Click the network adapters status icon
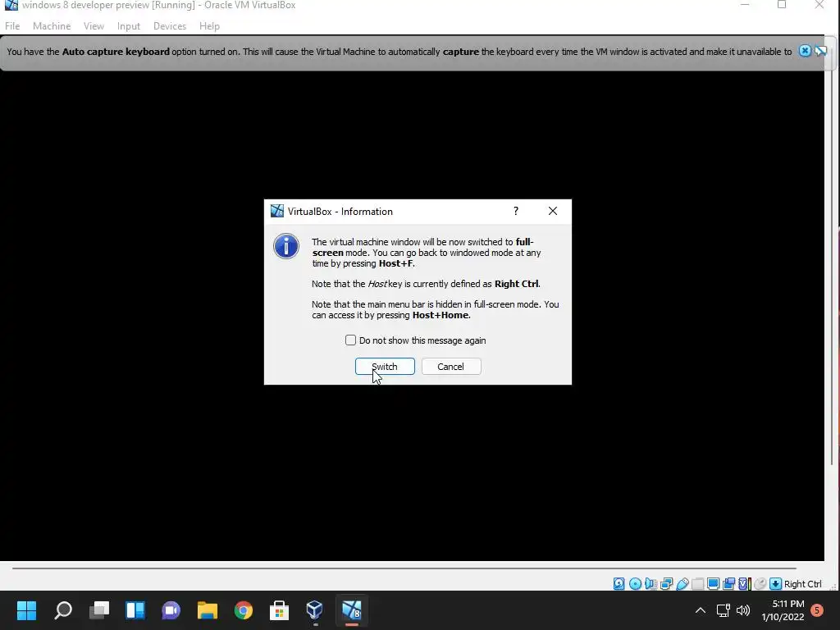 [666, 584]
